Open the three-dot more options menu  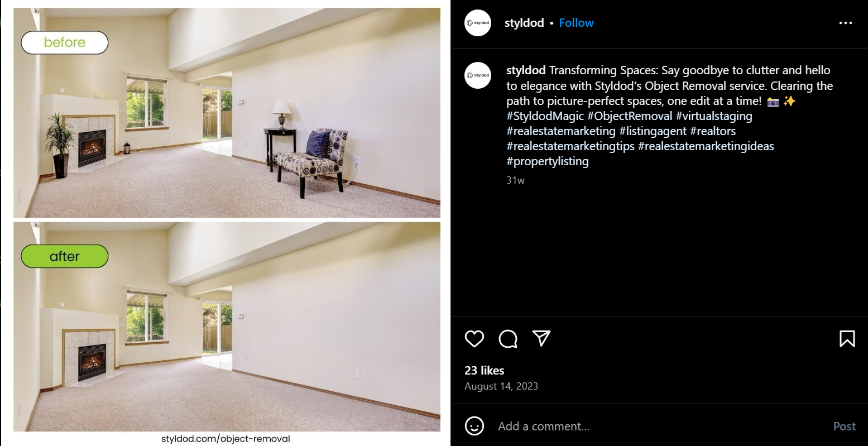846,23
